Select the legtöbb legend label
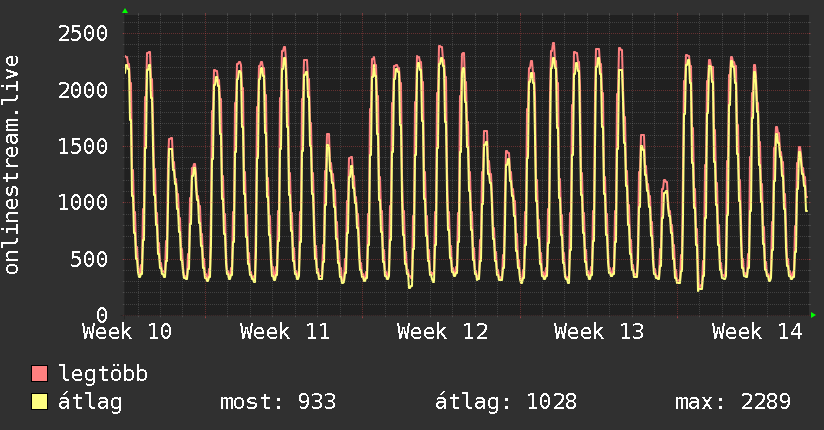Image resolution: width=824 pixels, height=430 pixels. click(103, 374)
